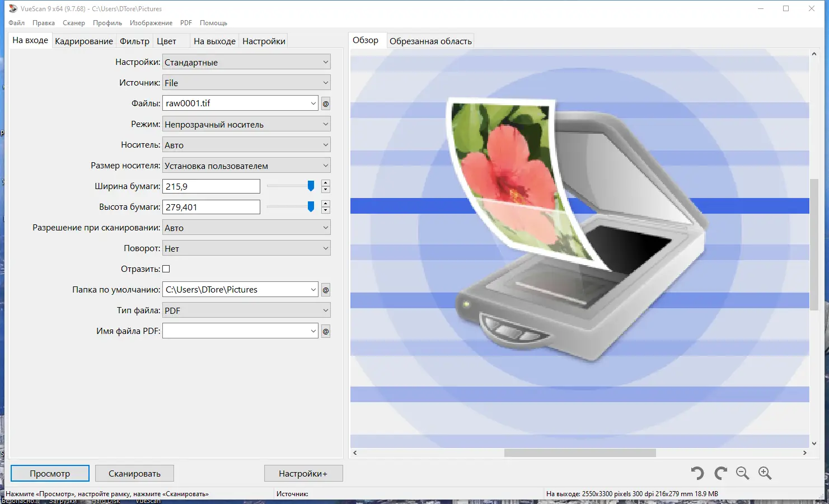This screenshot has height=504, width=829.
Task: Click the Ширина бумаги field showing 215,9
Action: pyautogui.click(x=211, y=186)
